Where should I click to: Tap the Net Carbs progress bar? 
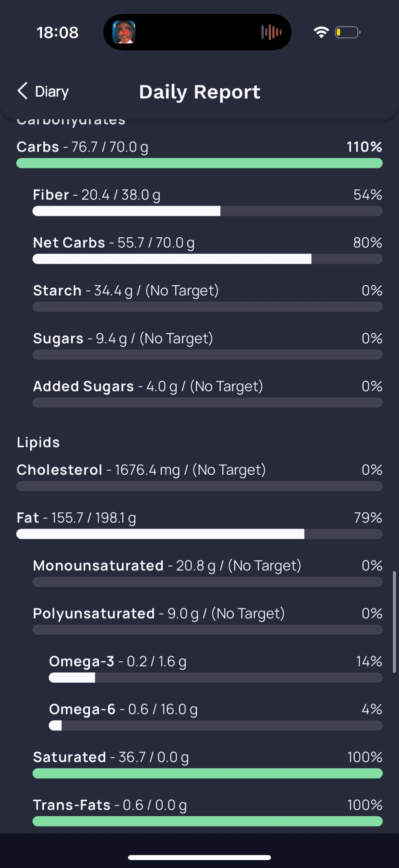coord(207,259)
